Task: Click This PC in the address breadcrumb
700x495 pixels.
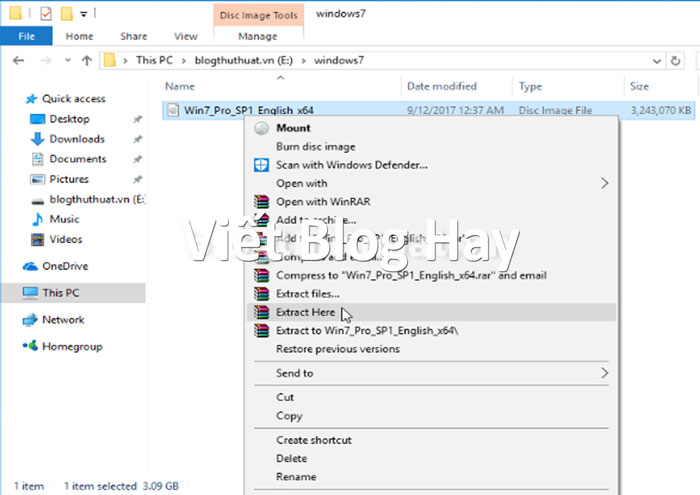Action: (154, 60)
